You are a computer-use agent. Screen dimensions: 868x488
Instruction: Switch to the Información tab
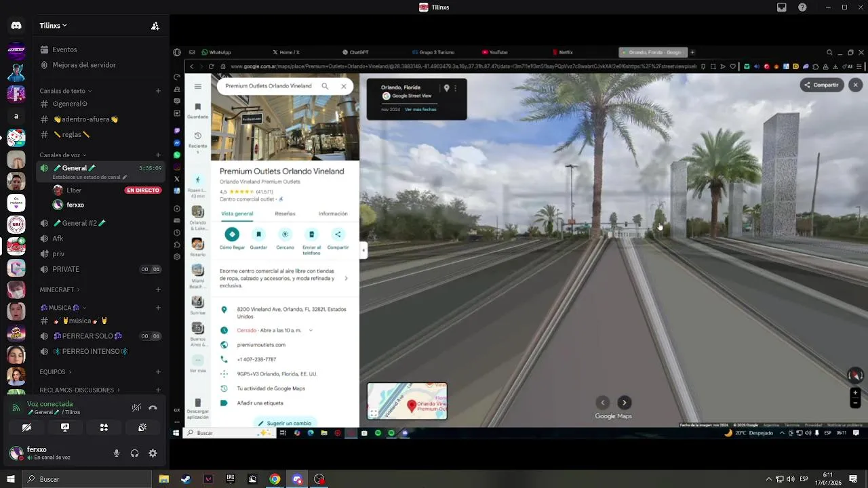pos(333,213)
